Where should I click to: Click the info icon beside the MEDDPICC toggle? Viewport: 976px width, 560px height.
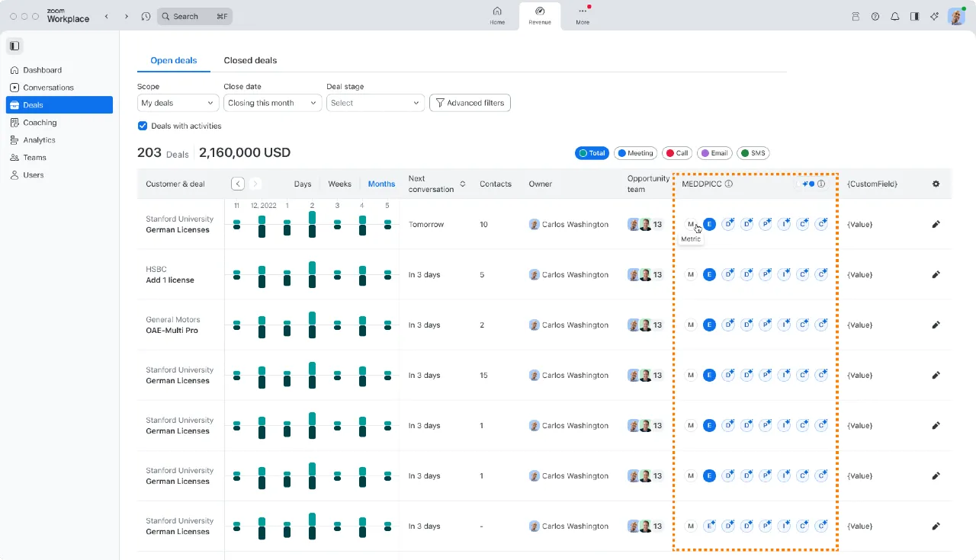(x=821, y=184)
